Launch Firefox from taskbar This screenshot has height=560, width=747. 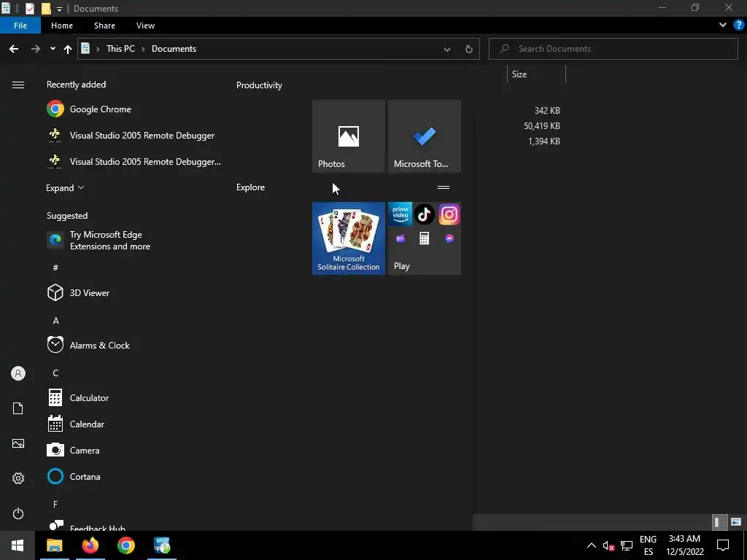(90, 545)
